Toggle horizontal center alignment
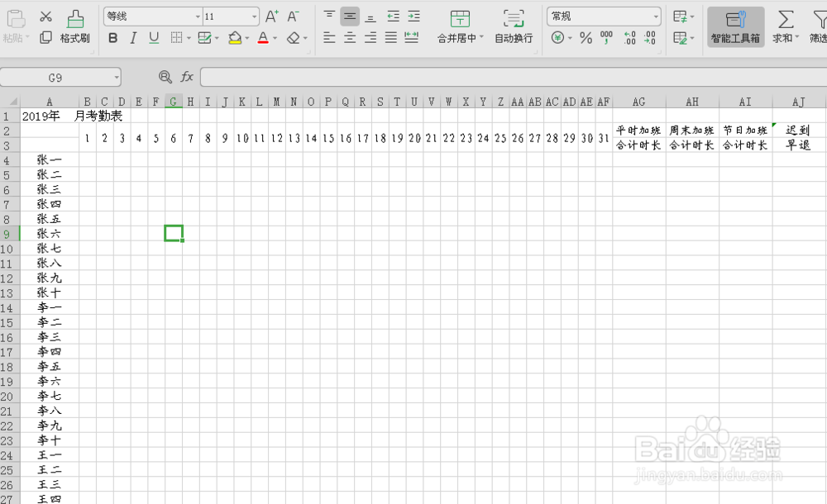 coord(350,37)
